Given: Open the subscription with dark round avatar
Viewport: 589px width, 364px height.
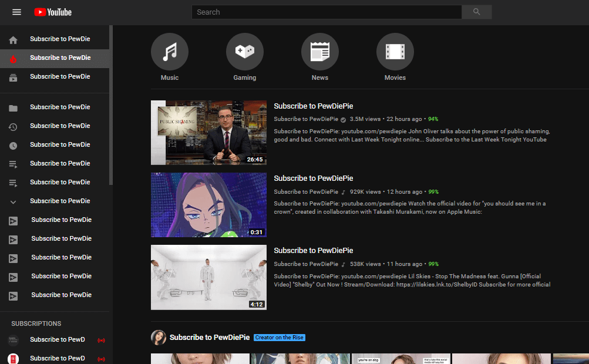Looking at the screenshot, I should [13, 340].
